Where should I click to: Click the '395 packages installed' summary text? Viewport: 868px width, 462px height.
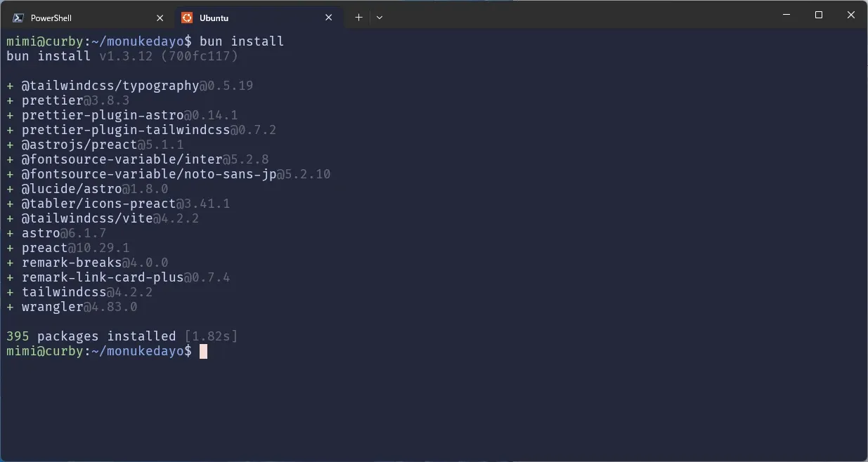[x=91, y=336]
